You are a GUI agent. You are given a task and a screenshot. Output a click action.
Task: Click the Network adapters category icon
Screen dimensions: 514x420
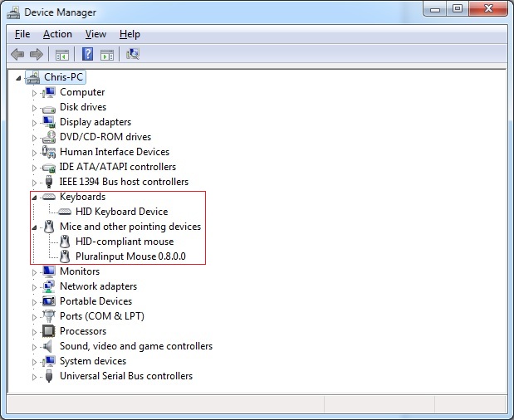click(x=49, y=286)
